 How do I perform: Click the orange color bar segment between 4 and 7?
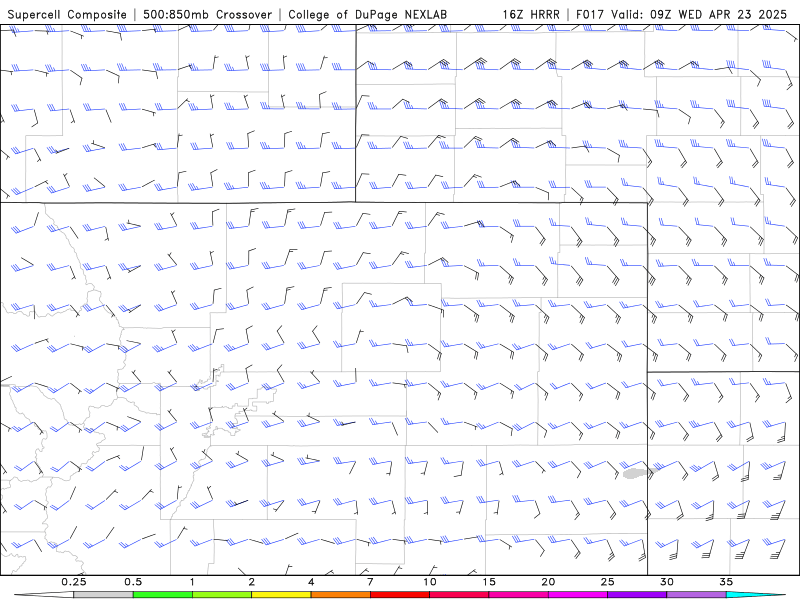[340, 595]
